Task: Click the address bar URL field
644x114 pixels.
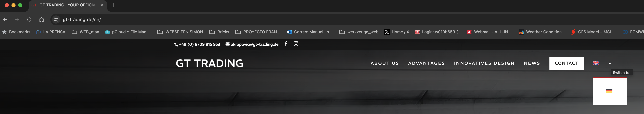Action: [350, 19]
